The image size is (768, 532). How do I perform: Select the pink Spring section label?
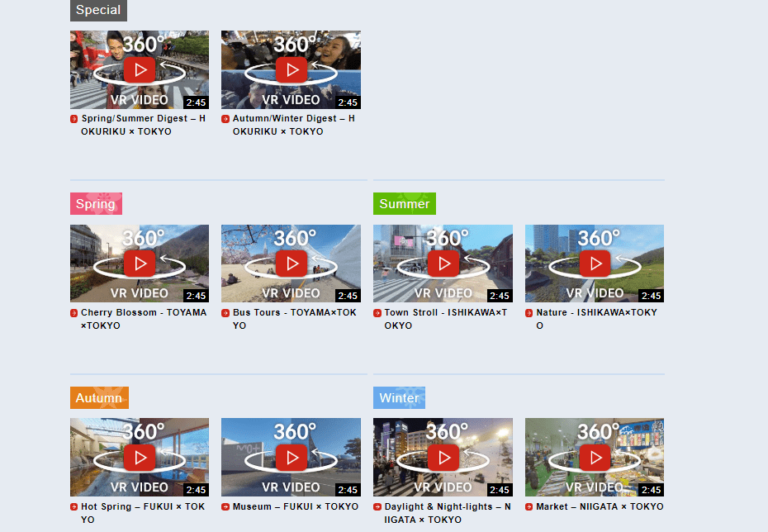point(96,204)
